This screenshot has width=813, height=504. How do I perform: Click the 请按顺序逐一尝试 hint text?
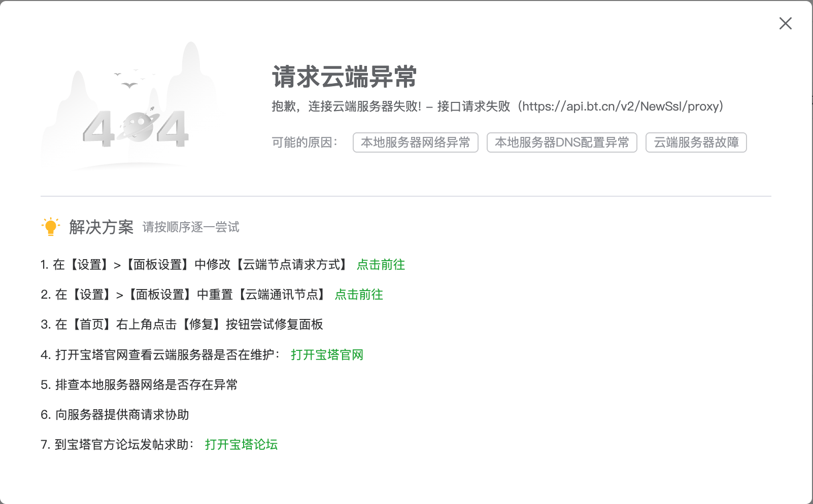(191, 227)
